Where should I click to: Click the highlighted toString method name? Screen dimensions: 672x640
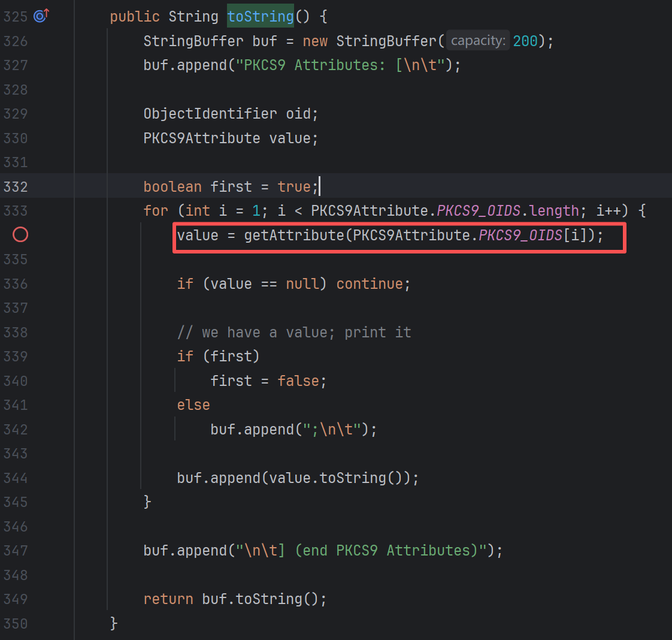click(x=261, y=16)
